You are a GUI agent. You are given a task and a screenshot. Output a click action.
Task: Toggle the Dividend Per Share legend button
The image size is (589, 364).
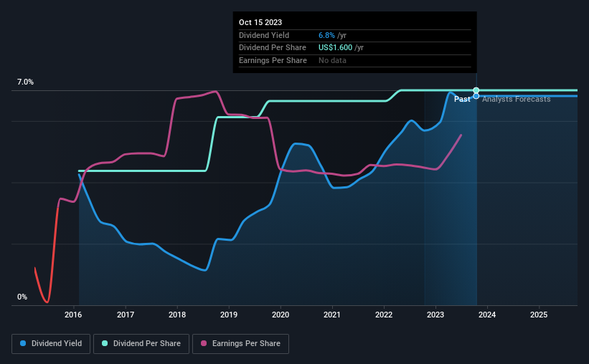(141, 343)
